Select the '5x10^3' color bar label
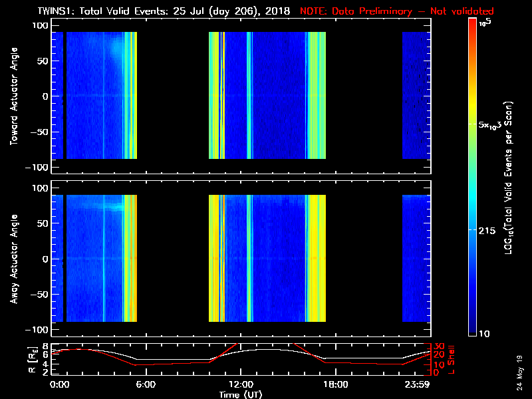This screenshot has width=532, height=399. pyautogui.click(x=489, y=125)
